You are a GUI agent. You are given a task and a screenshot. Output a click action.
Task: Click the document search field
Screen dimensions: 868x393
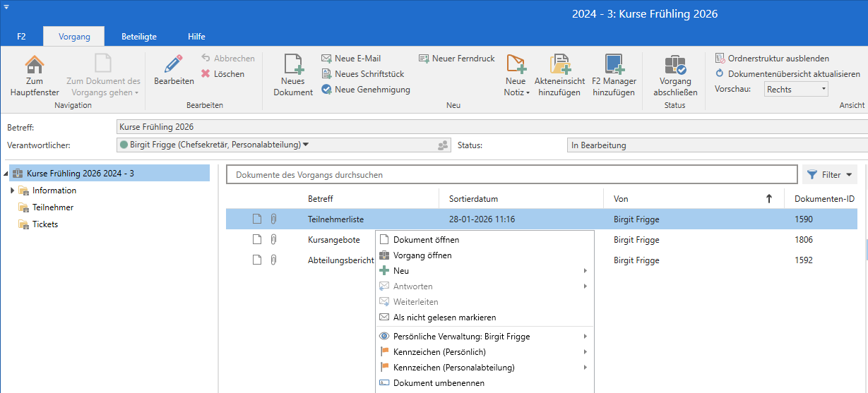pyautogui.click(x=511, y=174)
